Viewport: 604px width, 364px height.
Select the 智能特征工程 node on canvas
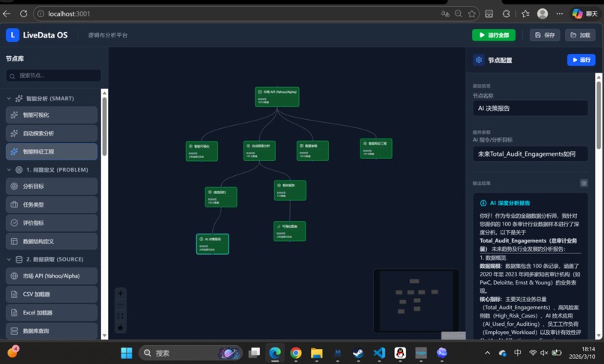[376, 148]
